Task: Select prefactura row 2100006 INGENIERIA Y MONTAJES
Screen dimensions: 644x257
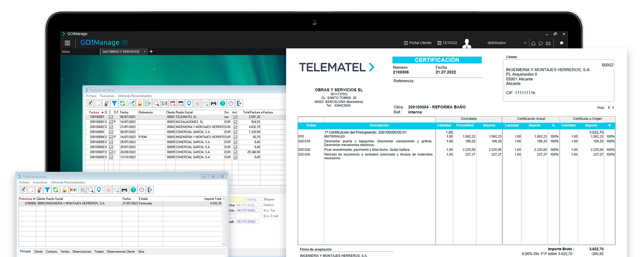Action: 120,204
